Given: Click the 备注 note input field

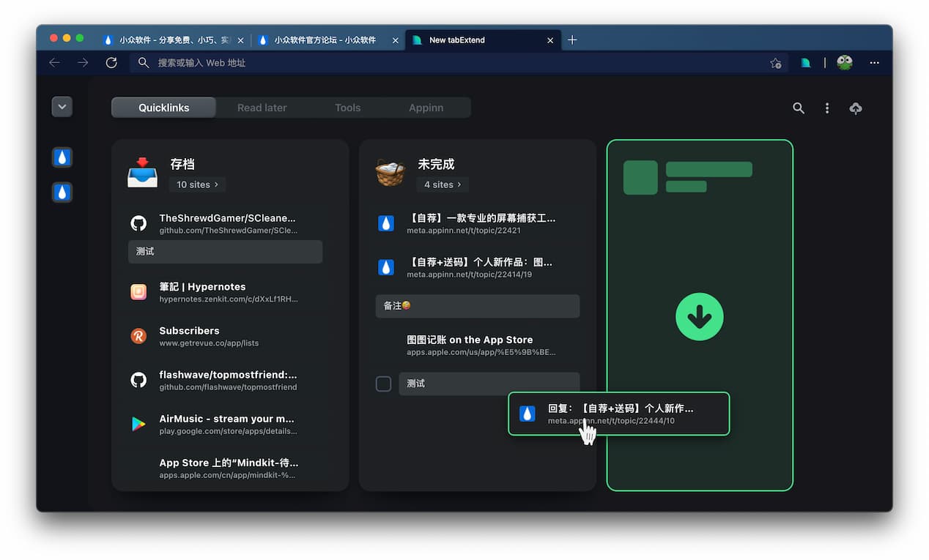Looking at the screenshot, I should click(x=477, y=306).
